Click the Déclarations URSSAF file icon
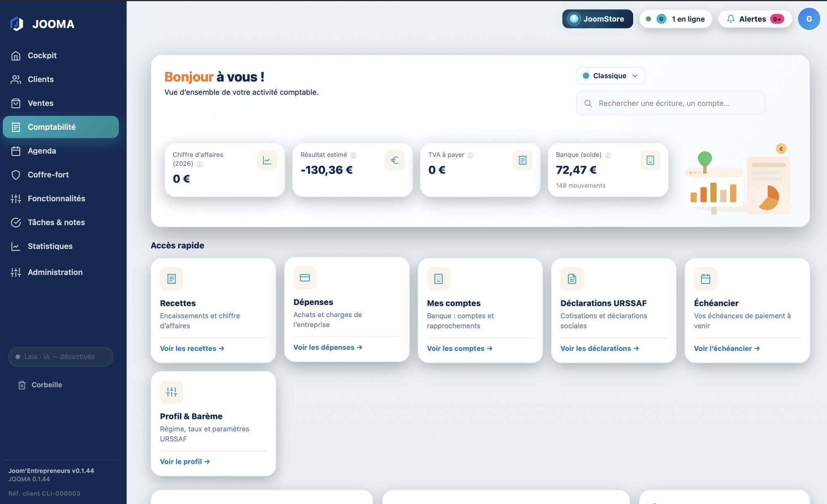This screenshot has height=504, width=827. point(572,279)
